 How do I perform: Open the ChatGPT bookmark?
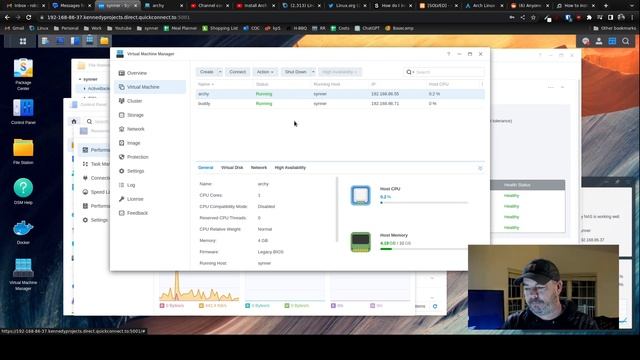coord(367,28)
